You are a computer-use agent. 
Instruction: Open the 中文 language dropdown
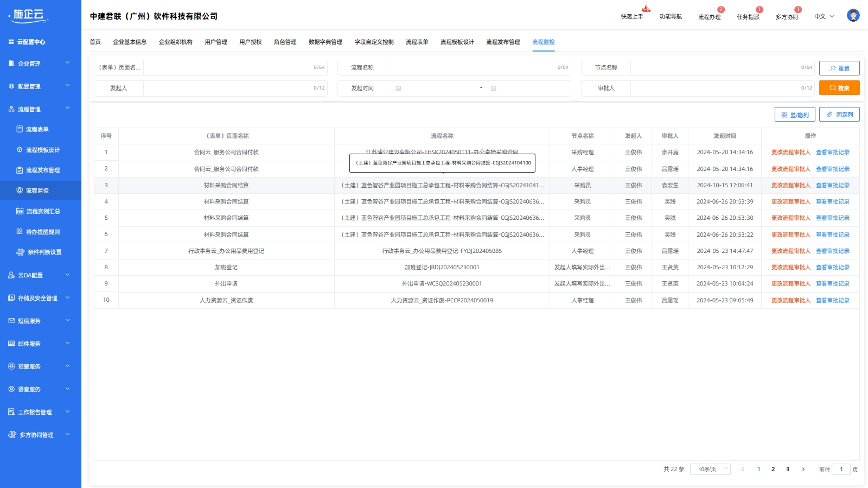click(x=824, y=17)
